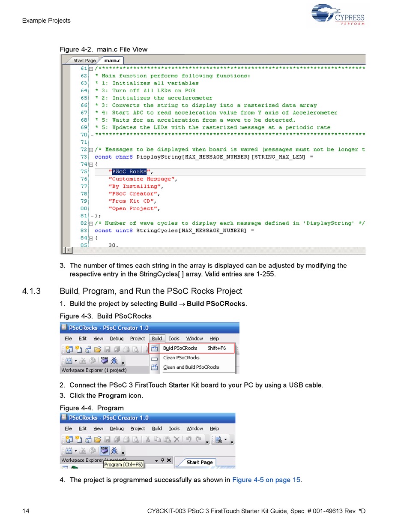Click the Copy icon in Figure 4-4 toolbar
Screen dimensions: 407x532
pyautogui.click(x=157, y=439)
